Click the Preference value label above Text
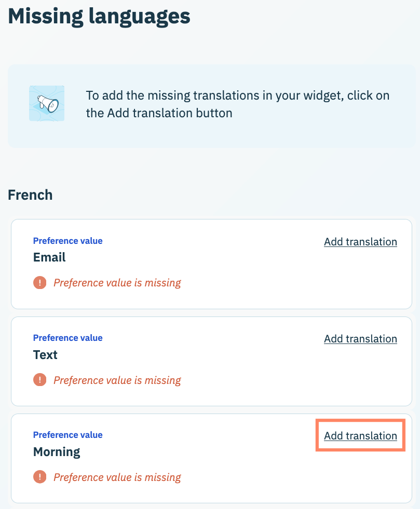420x509 pixels. 67,338
